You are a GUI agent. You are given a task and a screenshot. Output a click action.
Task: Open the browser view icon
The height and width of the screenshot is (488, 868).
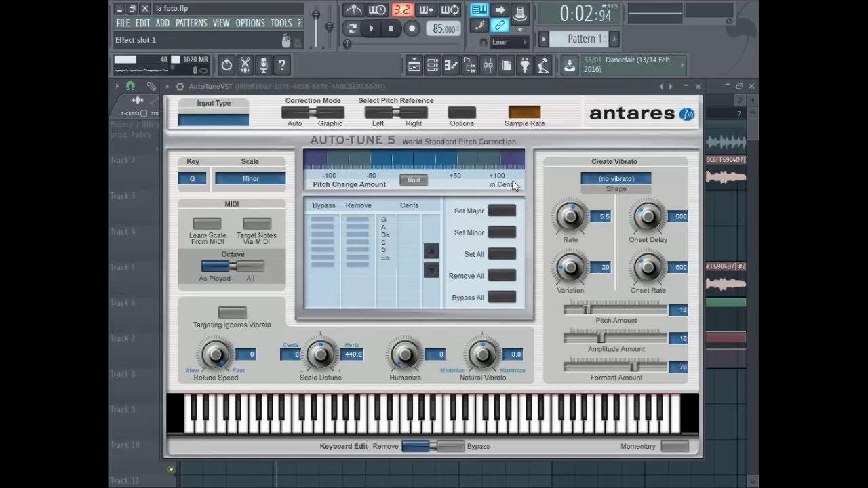point(469,65)
